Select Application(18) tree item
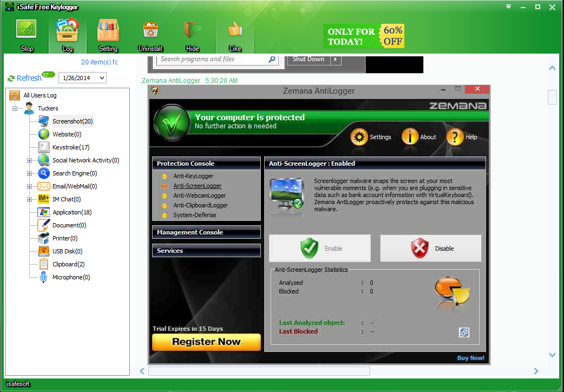 point(72,212)
